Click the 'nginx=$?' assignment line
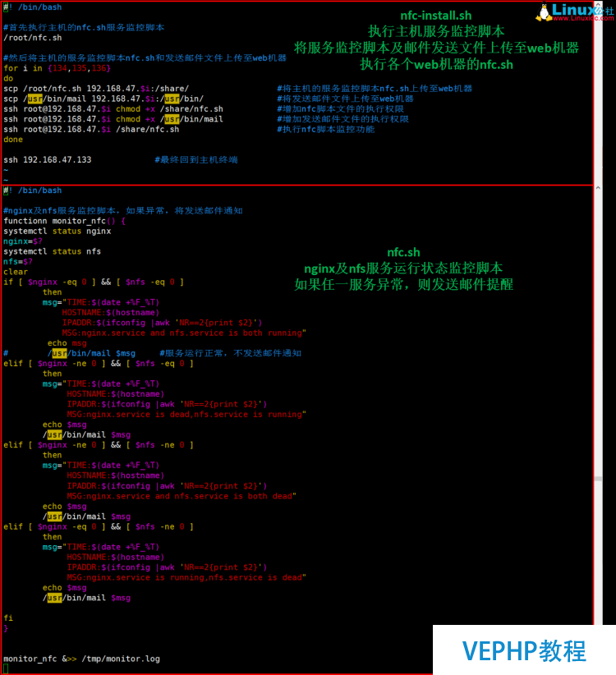This screenshot has height=675, width=616. coord(23,241)
